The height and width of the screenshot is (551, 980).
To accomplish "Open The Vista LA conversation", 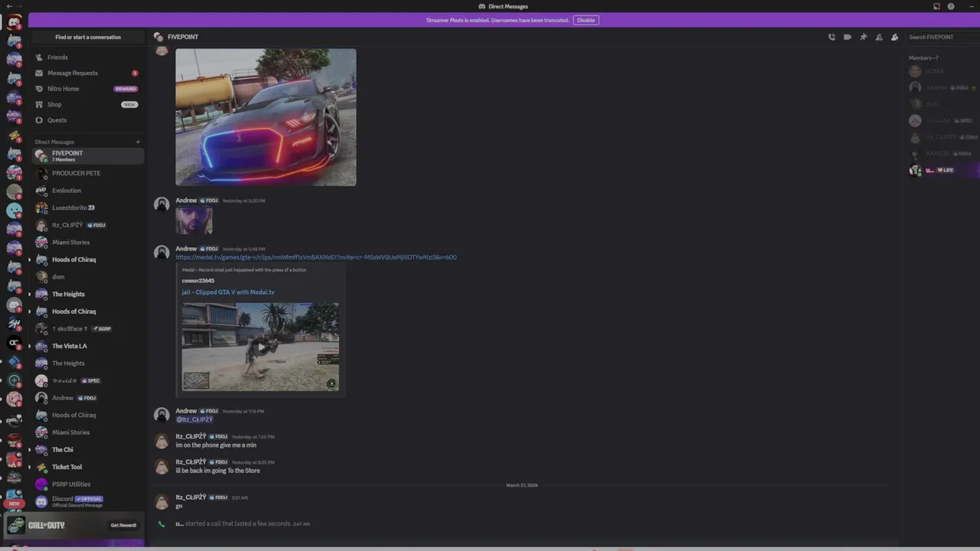I will pos(87,346).
